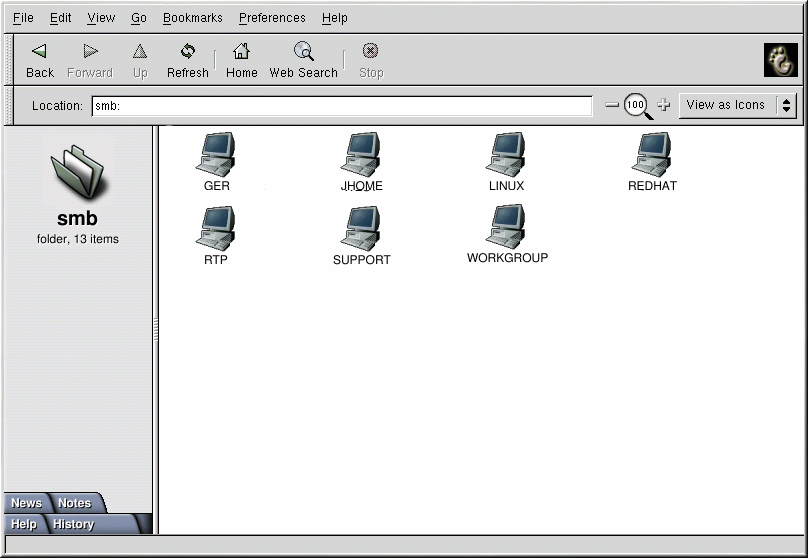Switch to the History sidebar tab

click(74, 524)
